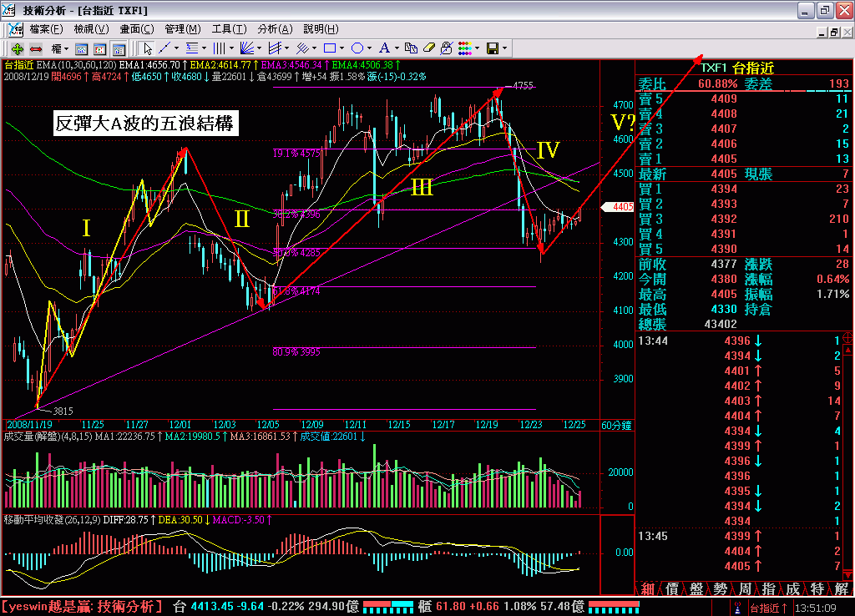Switch to the 解 tab
The width and height of the screenshot is (855, 616).
pyautogui.click(x=841, y=588)
